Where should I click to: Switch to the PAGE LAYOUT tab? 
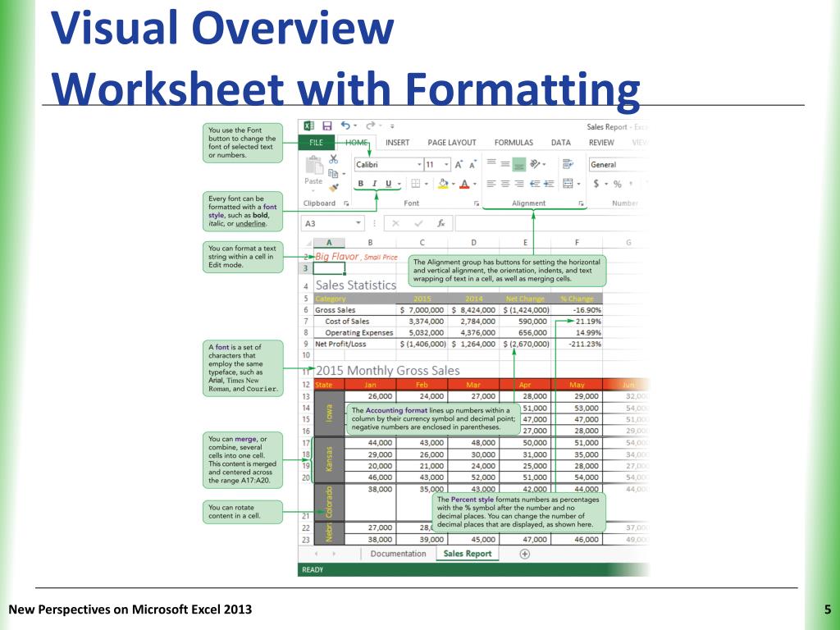(452, 143)
